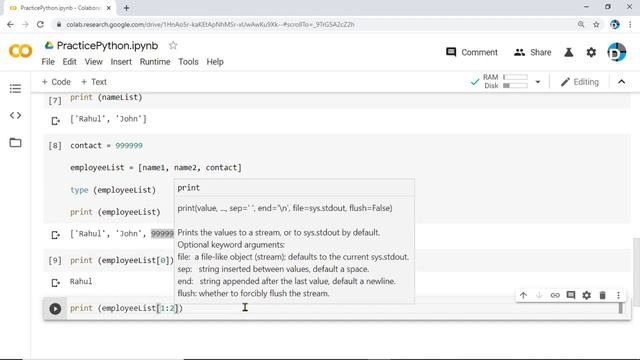Click the ['Rahul', 'John'] output
This screenshot has width=640, height=360.
(x=108, y=119)
